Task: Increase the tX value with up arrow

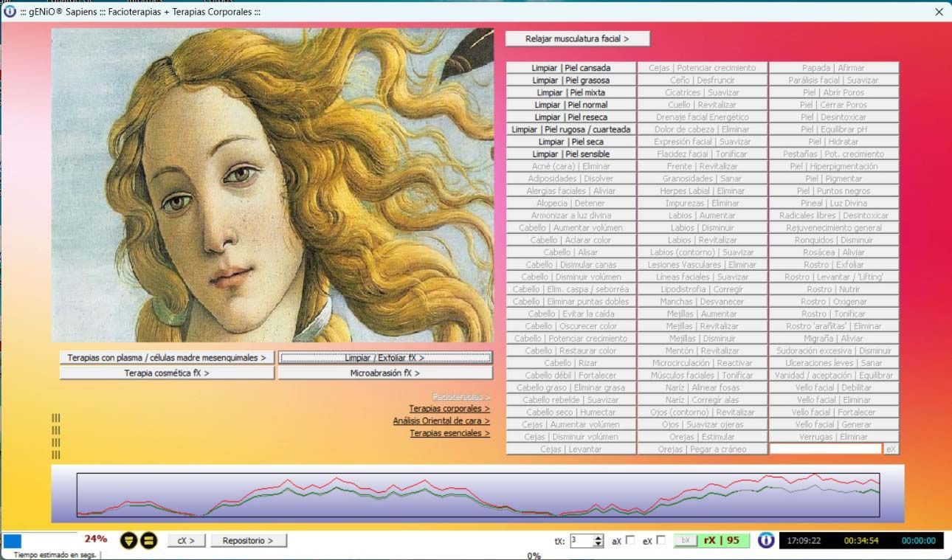Action: pyautogui.click(x=599, y=537)
